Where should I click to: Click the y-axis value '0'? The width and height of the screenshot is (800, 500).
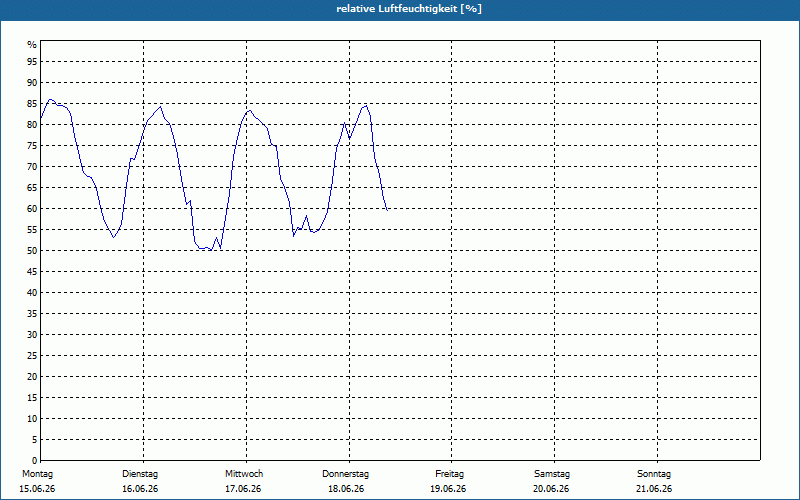[34, 461]
